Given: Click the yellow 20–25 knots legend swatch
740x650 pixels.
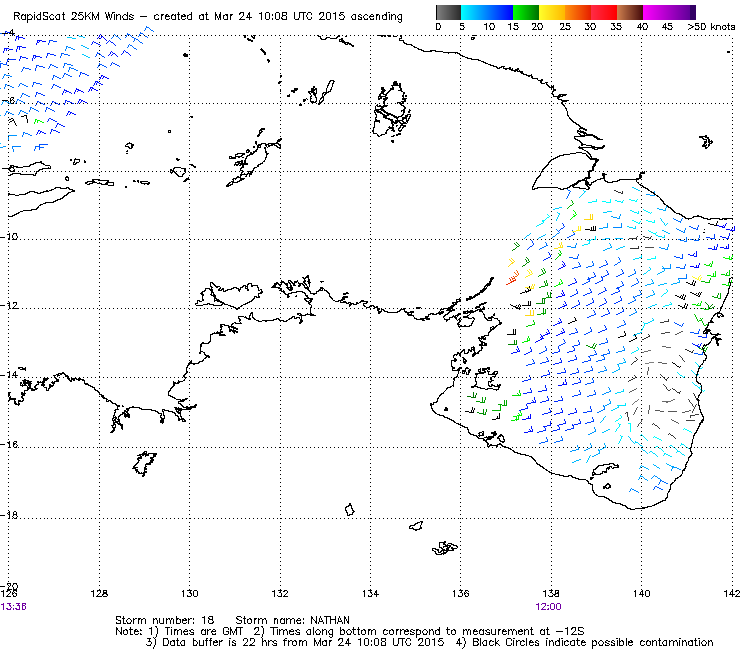Looking at the screenshot, I should point(552,12).
